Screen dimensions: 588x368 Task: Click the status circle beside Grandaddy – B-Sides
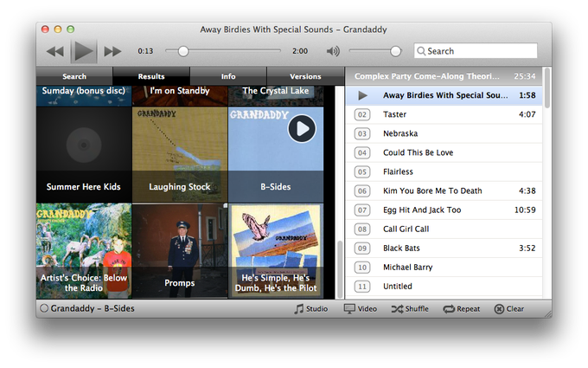pyautogui.click(x=44, y=308)
